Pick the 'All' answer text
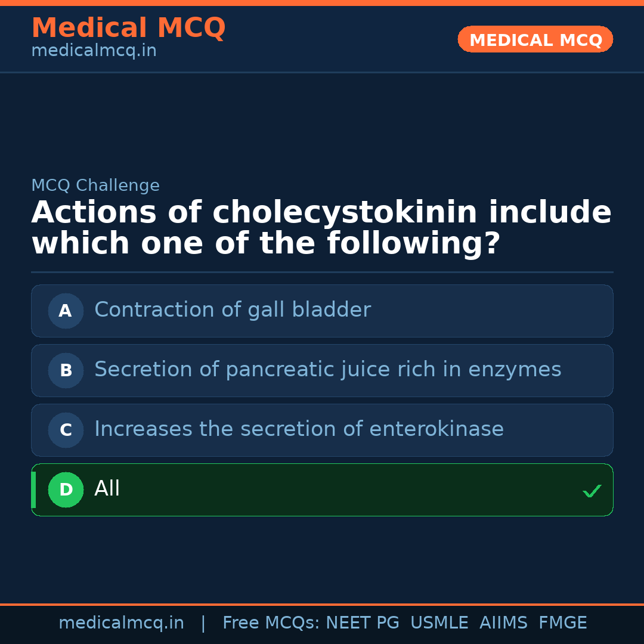Screen dimensions: 644x644 coord(107,489)
